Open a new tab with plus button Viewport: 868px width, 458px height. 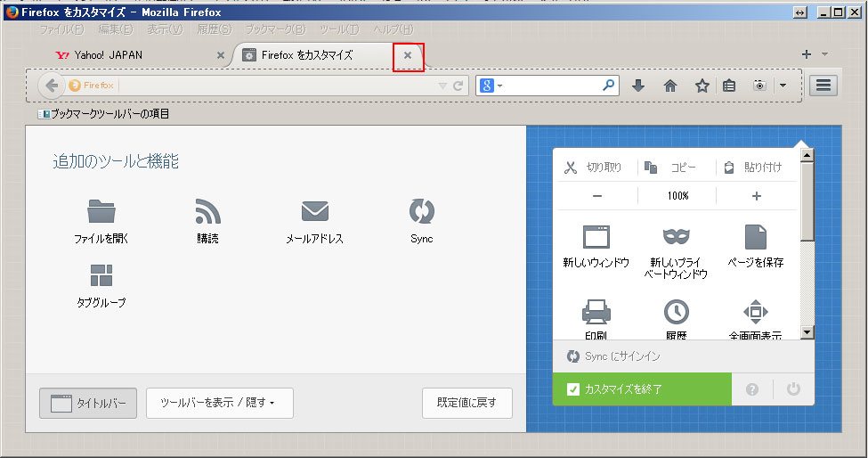tap(807, 54)
